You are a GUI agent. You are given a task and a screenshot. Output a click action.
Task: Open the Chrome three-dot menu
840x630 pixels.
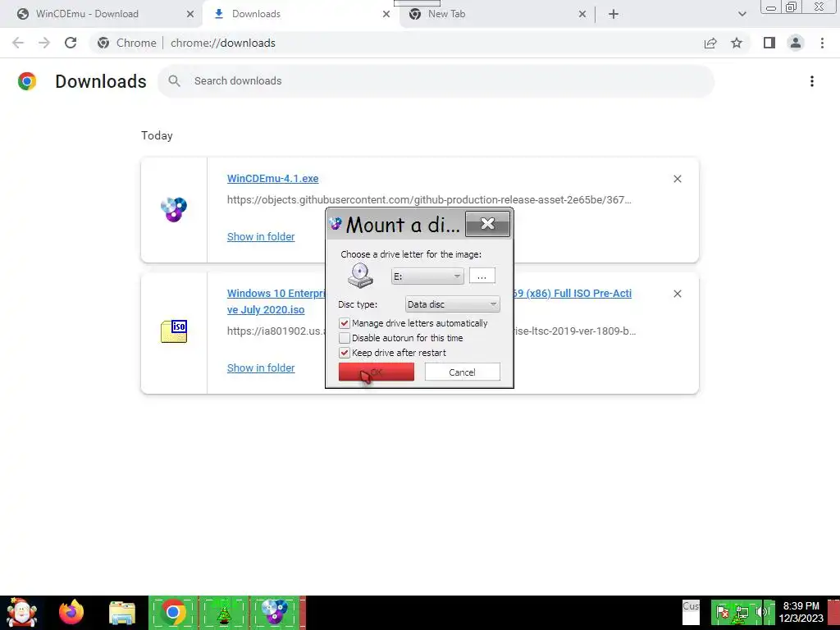point(822,43)
